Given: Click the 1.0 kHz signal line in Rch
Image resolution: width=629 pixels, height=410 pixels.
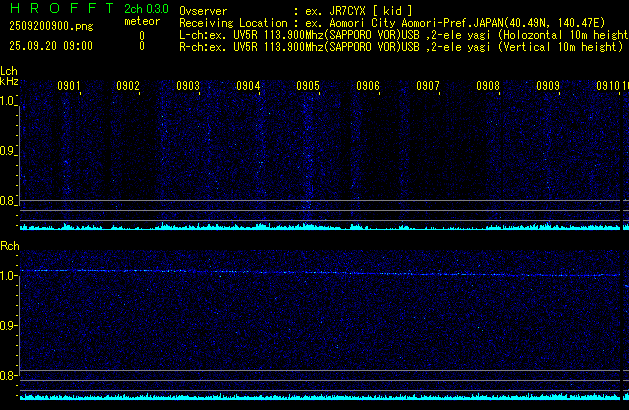Looking at the screenshot, I should tap(300, 272).
